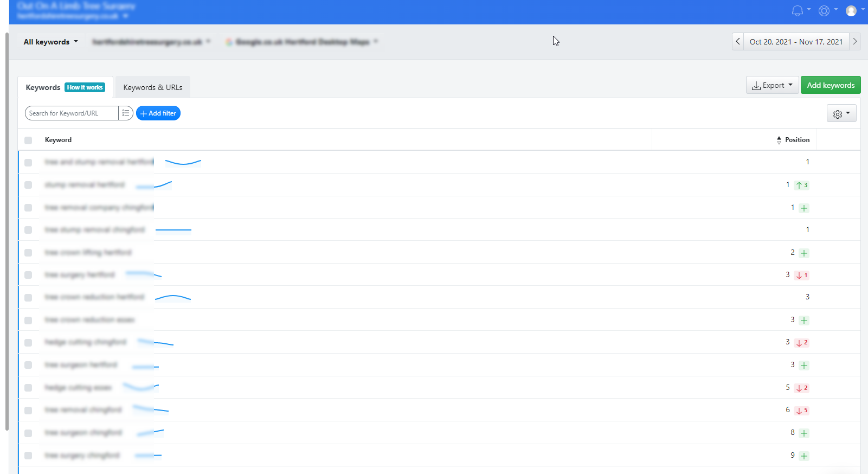The image size is (868, 474).
Task: Click the bulk list icon in search box
Action: [126, 113]
